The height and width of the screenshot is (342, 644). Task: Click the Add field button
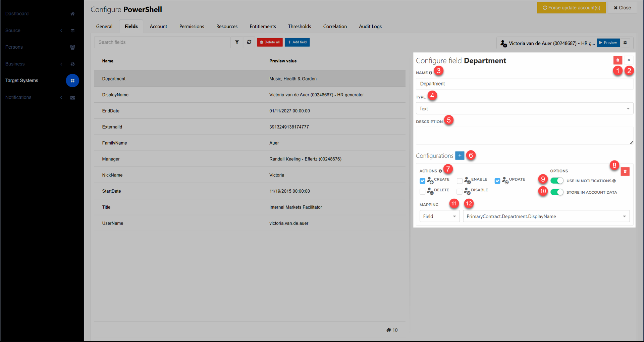tap(297, 42)
